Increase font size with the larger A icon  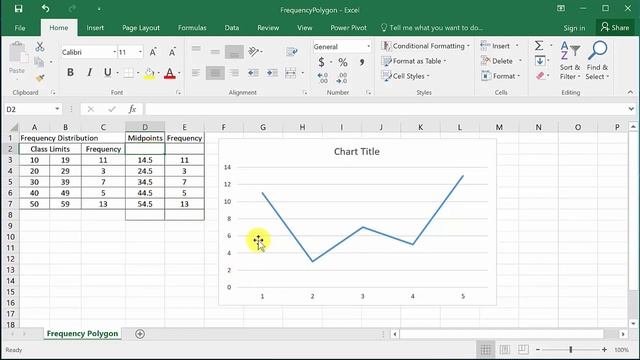[x=153, y=52]
